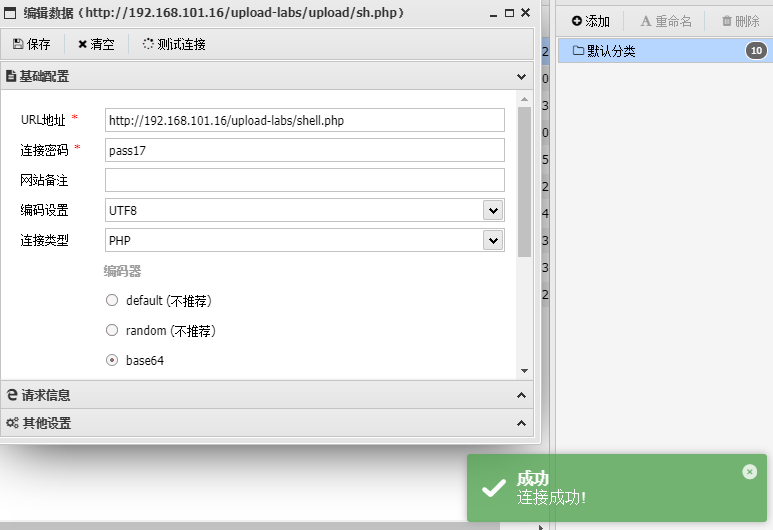This screenshot has height=530, width=773.
Task: Click the spinner icon beside 测试连接
Action: pyautogui.click(x=148, y=44)
